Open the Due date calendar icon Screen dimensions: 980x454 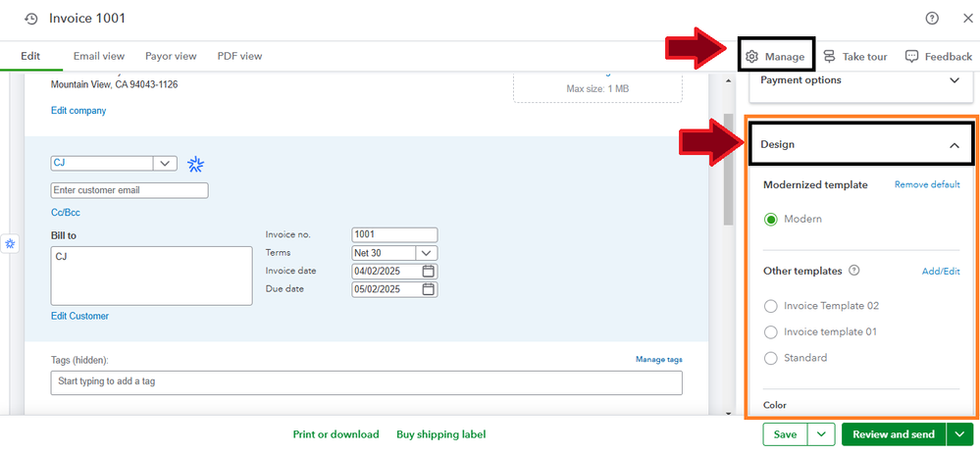coord(428,289)
